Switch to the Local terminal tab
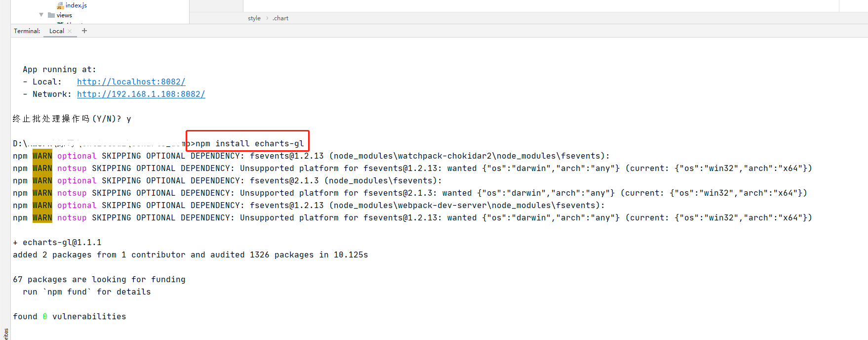 pos(56,31)
